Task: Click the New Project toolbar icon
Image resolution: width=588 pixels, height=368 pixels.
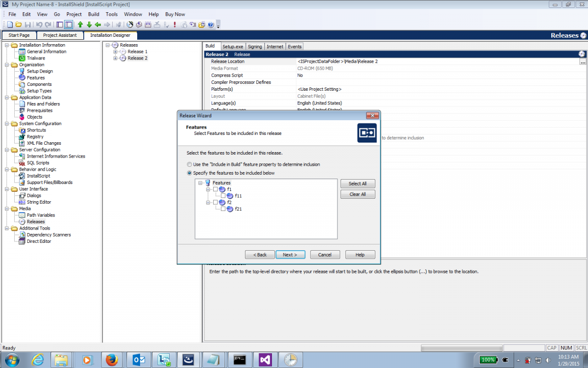Action: point(10,25)
